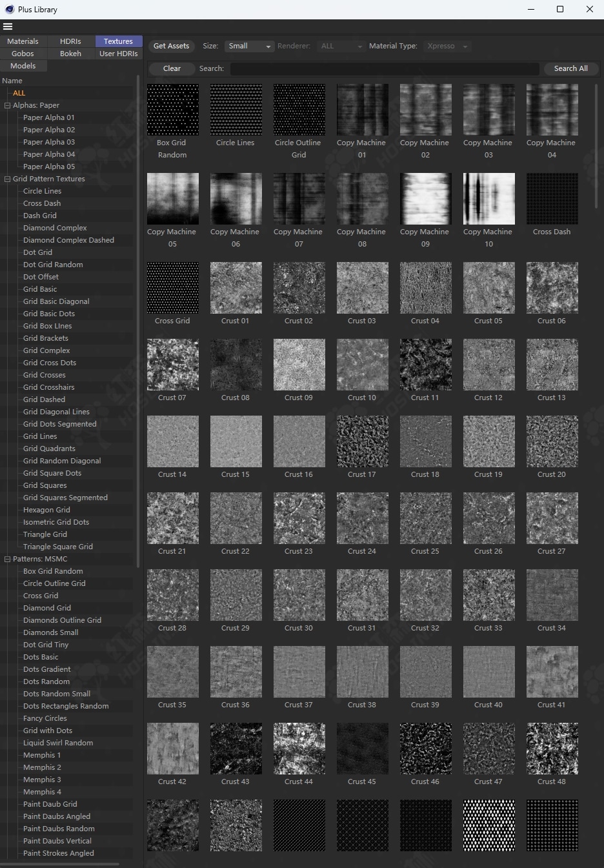This screenshot has height=868, width=604.
Task: Select the Circle Lines texture thumbnail
Action: [x=236, y=110]
